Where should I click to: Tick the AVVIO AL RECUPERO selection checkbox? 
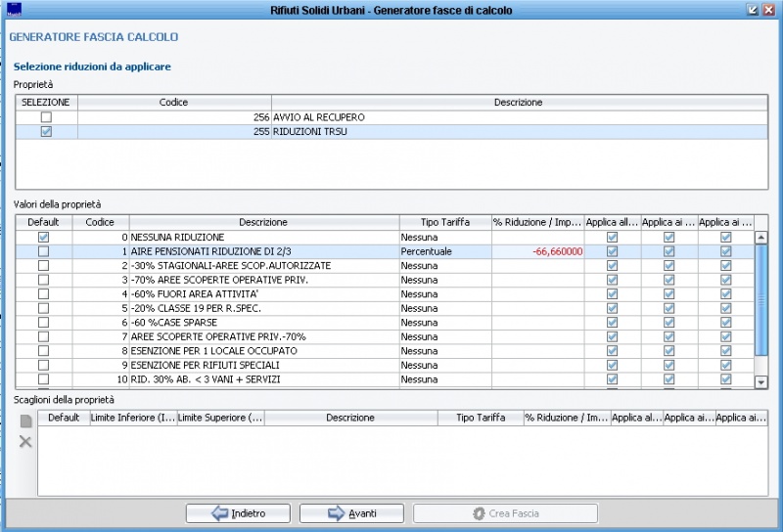(46, 117)
